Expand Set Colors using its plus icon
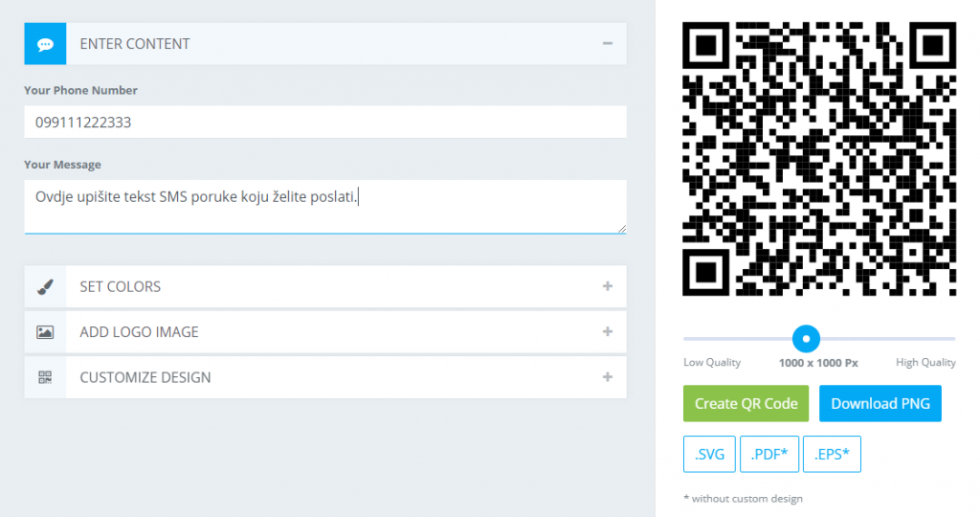Viewport: 980px width, 517px height. click(607, 286)
